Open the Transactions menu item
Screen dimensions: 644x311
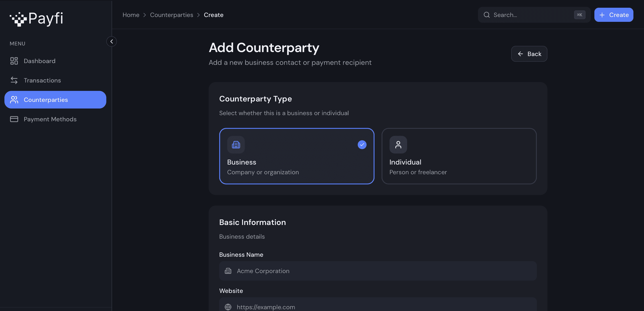coord(42,80)
